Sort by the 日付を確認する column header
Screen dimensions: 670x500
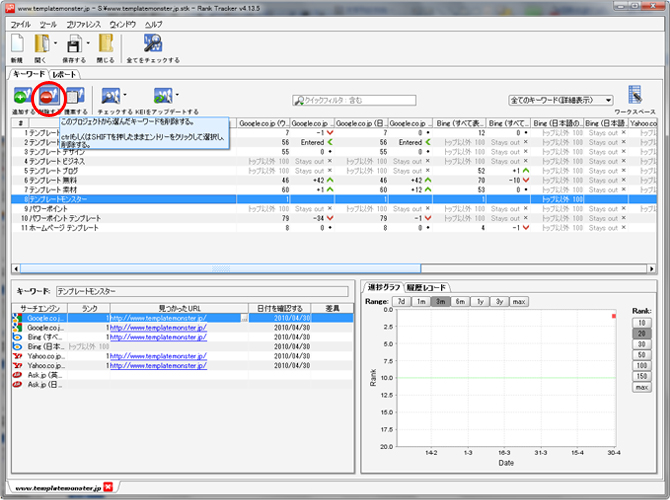click(x=280, y=309)
